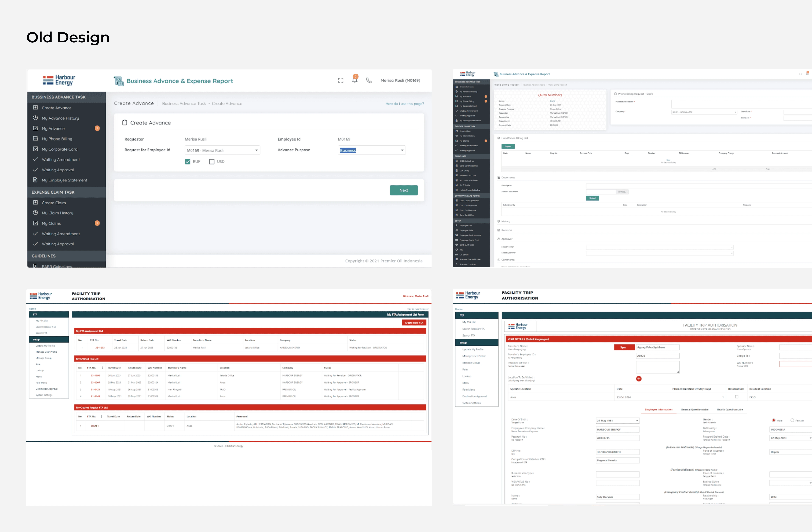Click the phone contact icon near Merisa Rusli

(x=369, y=80)
